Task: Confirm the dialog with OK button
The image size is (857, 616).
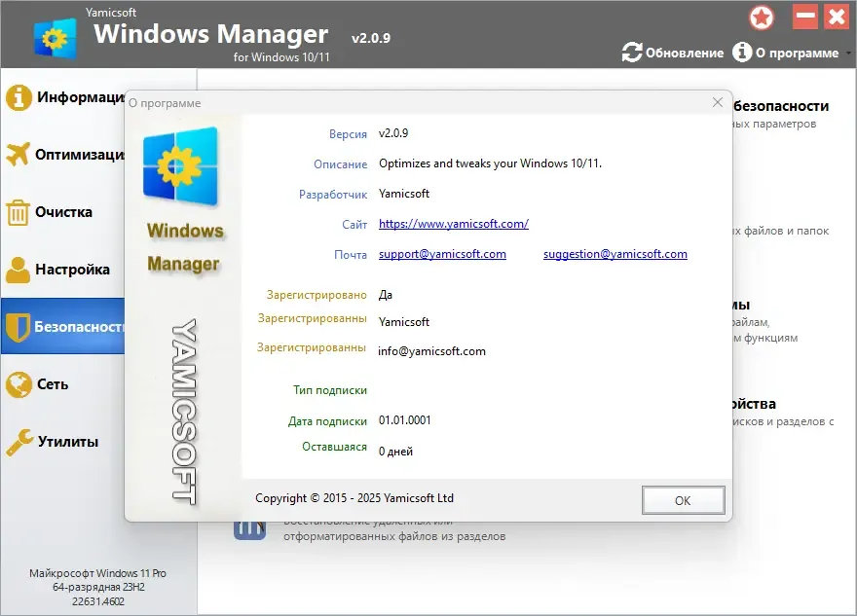Action: 684,500
